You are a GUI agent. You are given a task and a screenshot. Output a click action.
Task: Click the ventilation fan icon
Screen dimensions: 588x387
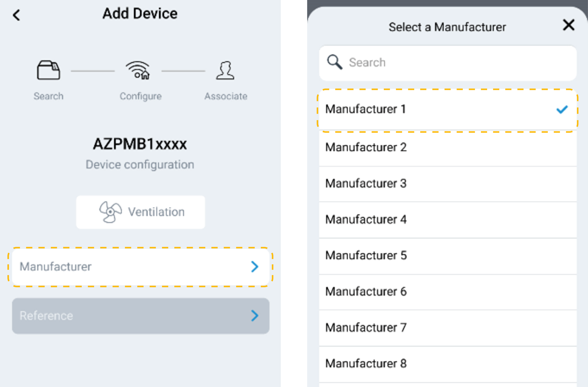(110, 212)
